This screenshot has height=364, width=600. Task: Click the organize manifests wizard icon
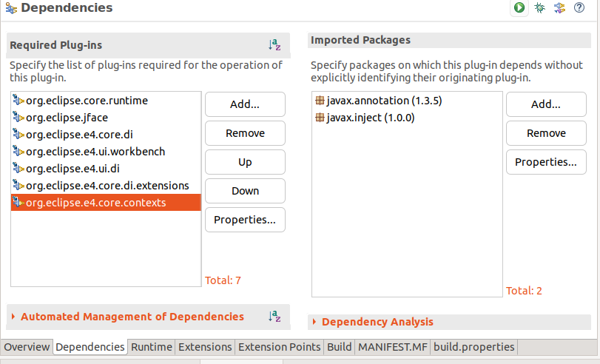coord(559,7)
